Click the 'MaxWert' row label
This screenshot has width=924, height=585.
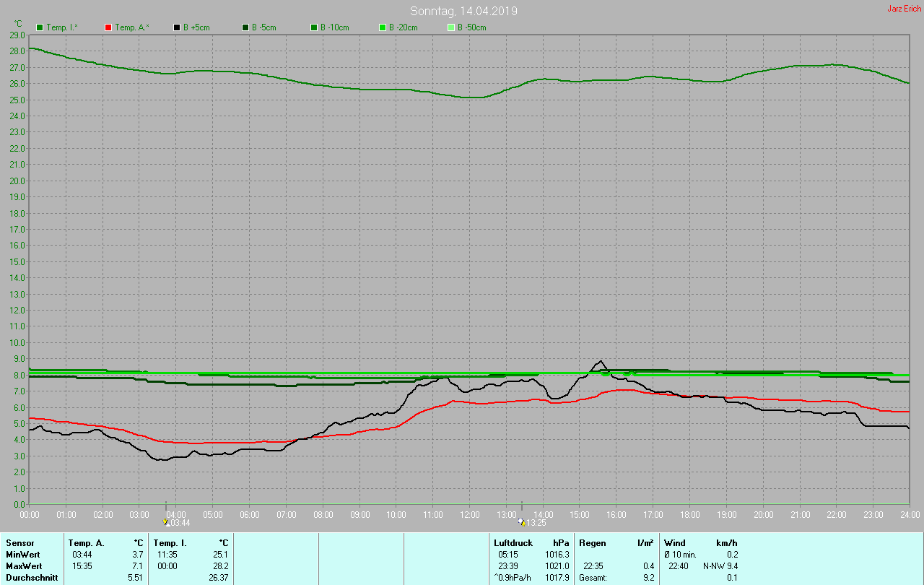click(x=22, y=565)
